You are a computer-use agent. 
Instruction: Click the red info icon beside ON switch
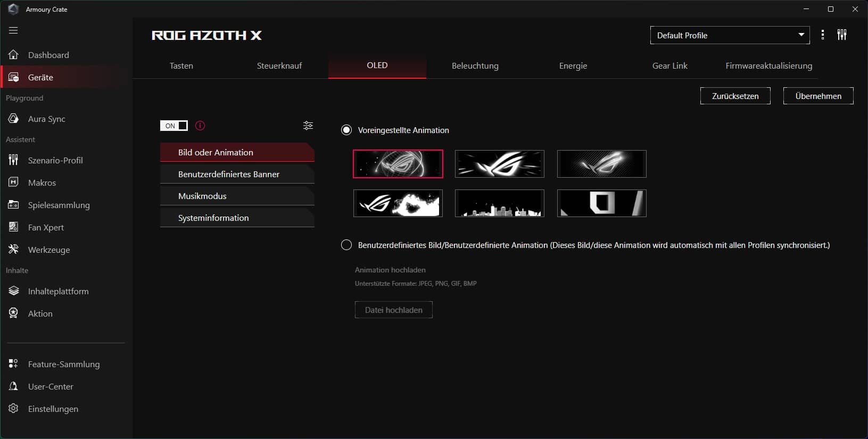point(200,126)
